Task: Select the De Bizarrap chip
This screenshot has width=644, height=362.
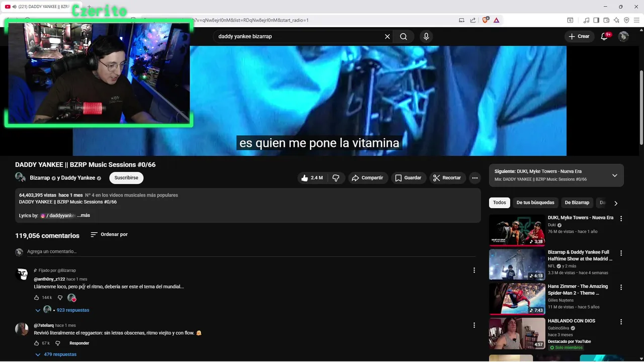Action: [577, 203]
